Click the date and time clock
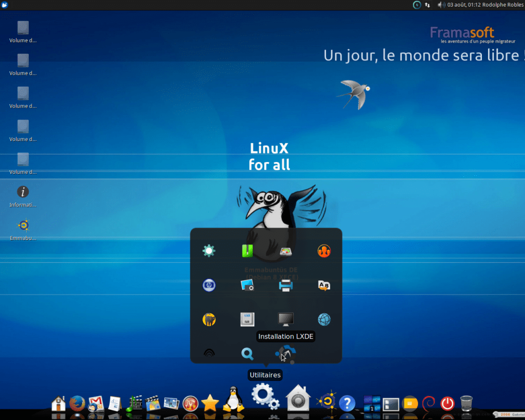Image resolution: width=525 pixels, height=420 pixels. [465, 5]
